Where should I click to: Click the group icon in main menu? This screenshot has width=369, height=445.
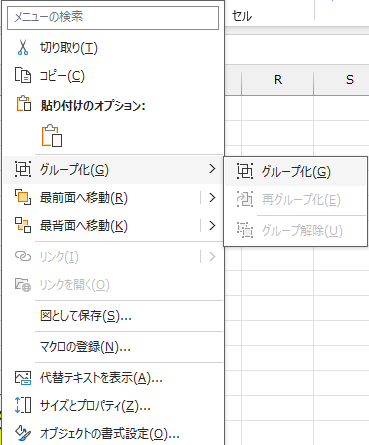[x=23, y=169]
